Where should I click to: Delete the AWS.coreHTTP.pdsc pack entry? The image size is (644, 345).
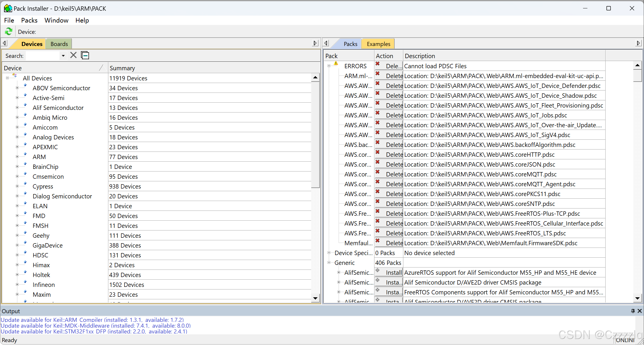click(x=389, y=154)
